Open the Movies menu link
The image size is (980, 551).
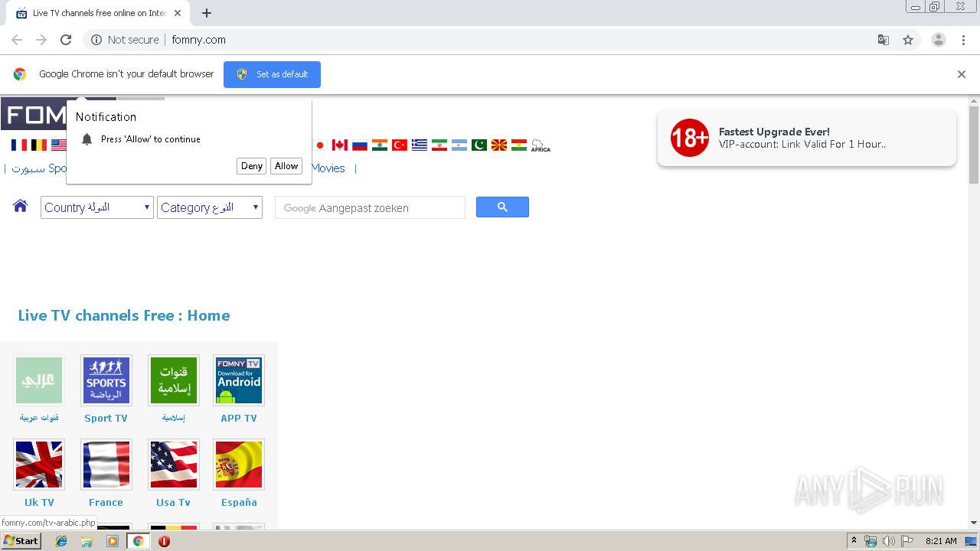(x=328, y=168)
